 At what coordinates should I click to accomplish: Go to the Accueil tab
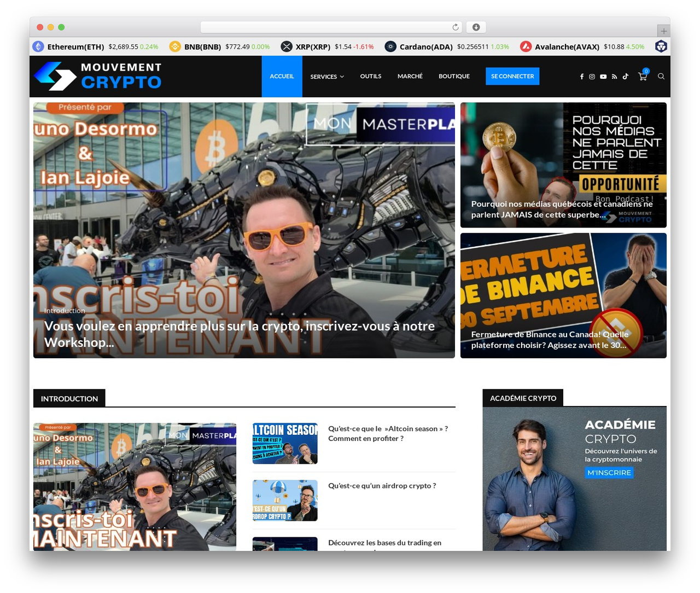282,77
